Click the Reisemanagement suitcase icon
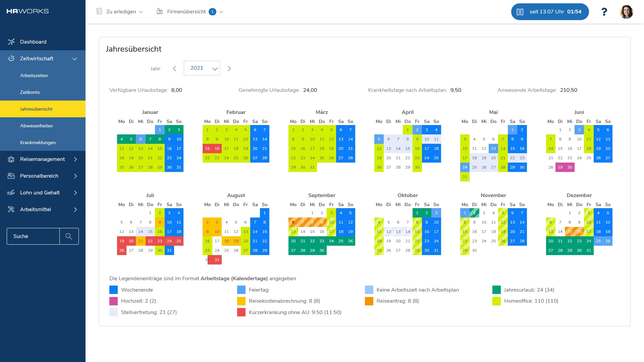 click(11, 159)
